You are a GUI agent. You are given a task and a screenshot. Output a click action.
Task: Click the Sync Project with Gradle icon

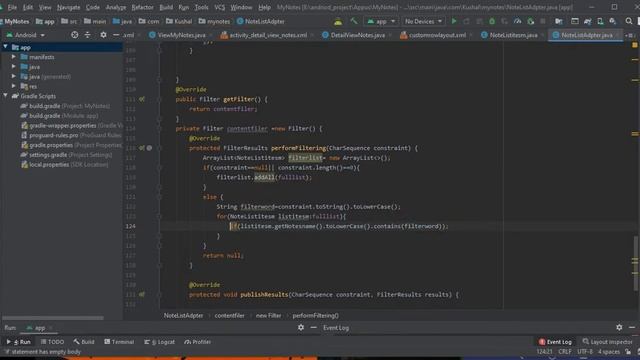click(x=587, y=21)
